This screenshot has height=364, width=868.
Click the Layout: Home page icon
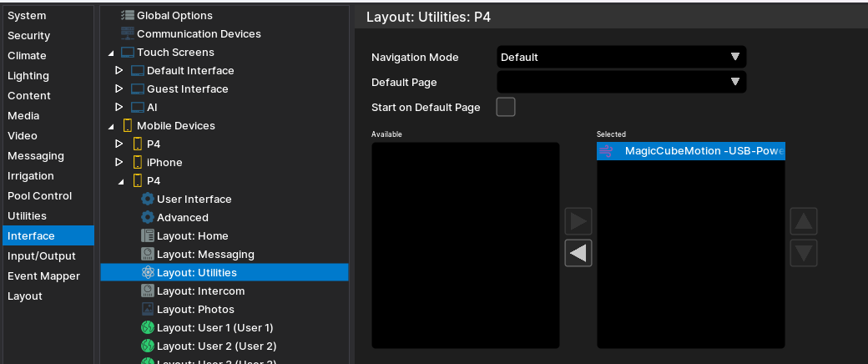(148, 236)
